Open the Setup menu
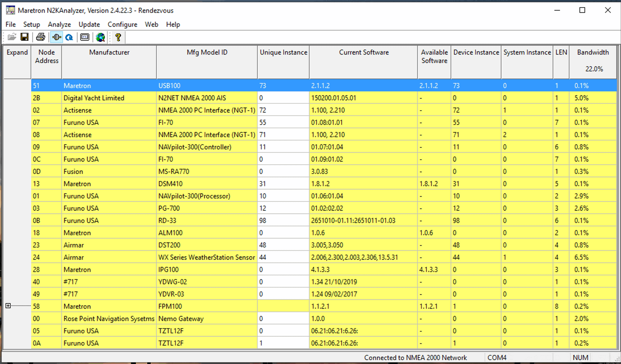The width and height of the screenshot is (621, 364). point(31,25)
